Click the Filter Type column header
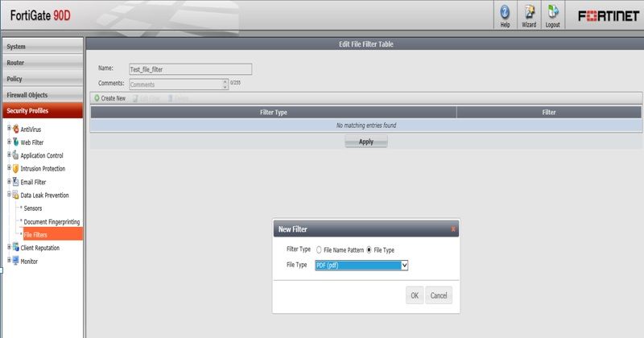 274,112
